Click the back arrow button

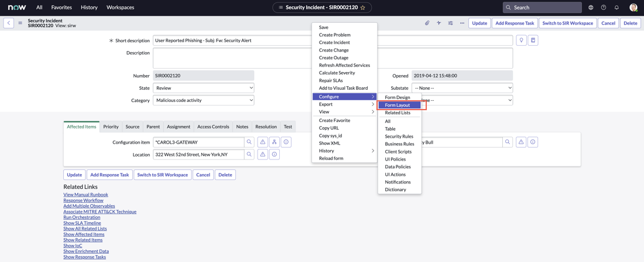(9, 23)
